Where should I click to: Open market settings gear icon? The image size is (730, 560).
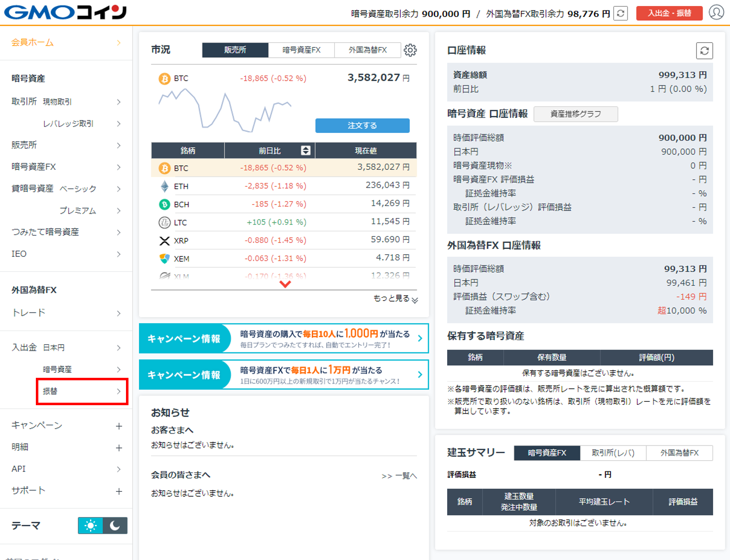[x=410, y=50]
